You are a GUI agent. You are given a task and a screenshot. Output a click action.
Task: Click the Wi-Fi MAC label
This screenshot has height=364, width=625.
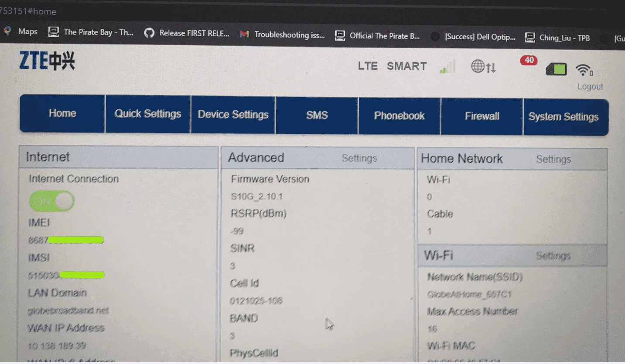coord(451,346)
